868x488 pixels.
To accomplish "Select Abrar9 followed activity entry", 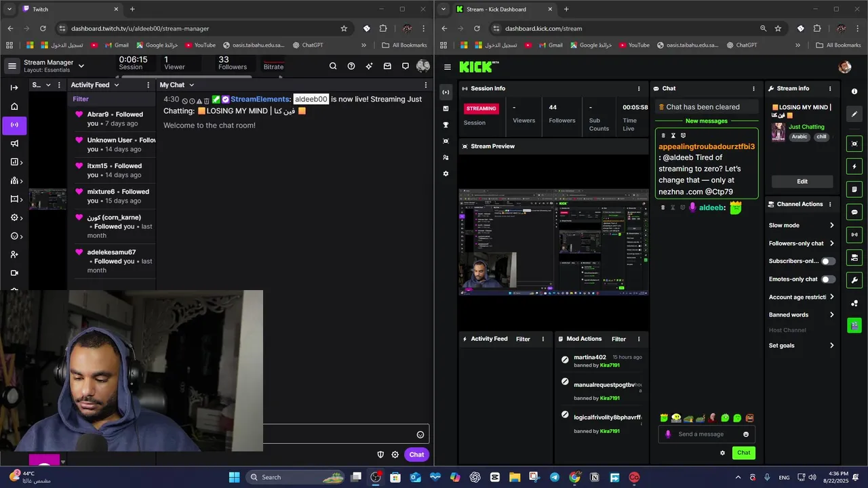I will (114, 119).
